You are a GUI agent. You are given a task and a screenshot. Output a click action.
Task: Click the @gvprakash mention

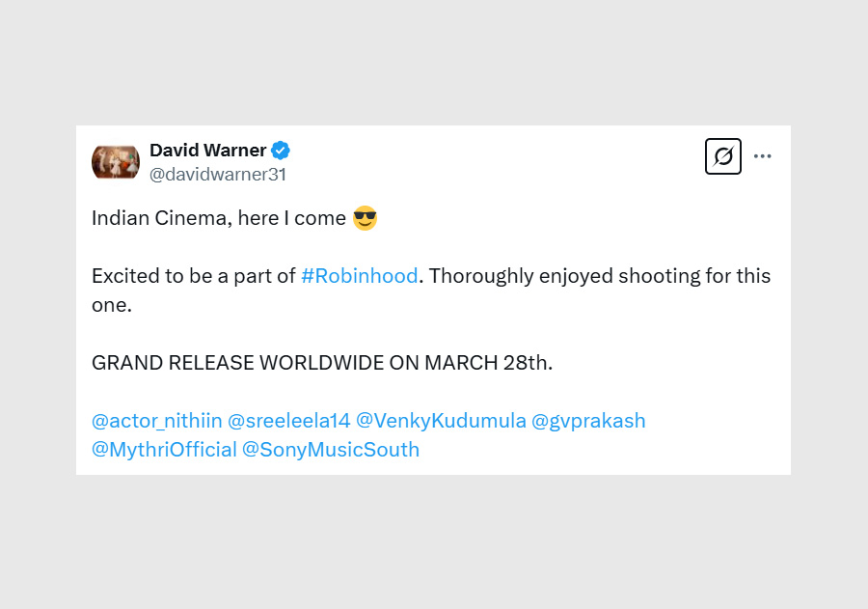tap(588, 421)
